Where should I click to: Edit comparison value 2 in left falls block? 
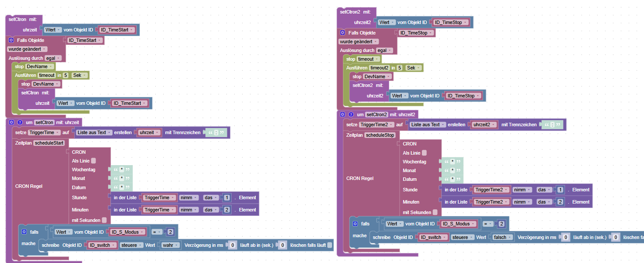(171, 232)
